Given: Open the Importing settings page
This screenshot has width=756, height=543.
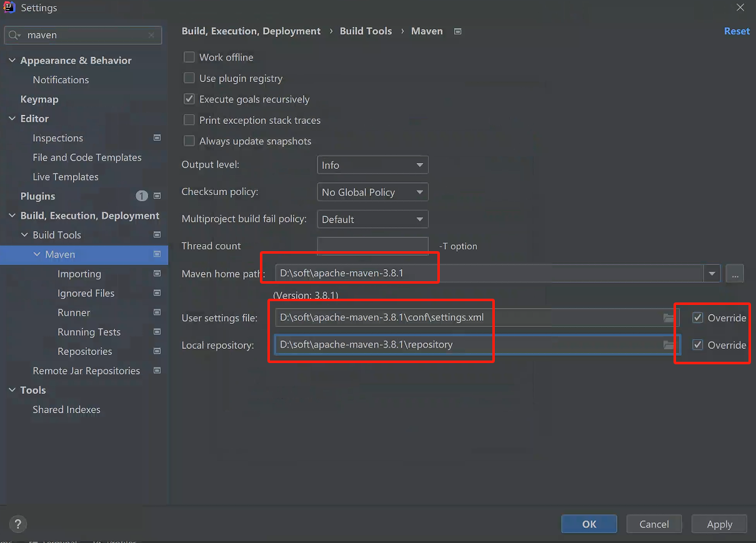Looking at the screenshot, I should pyautogui.click(x=79, y=274).
